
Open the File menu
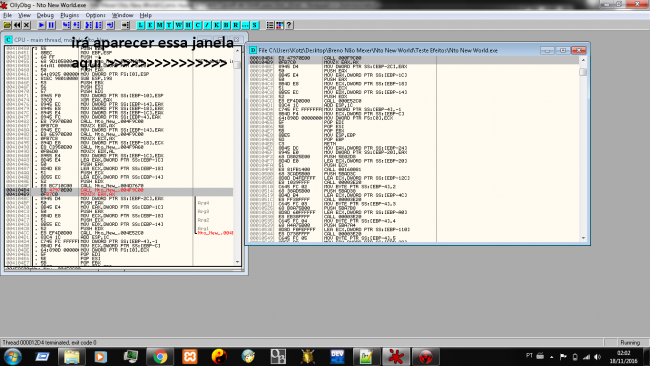[7, 15]
